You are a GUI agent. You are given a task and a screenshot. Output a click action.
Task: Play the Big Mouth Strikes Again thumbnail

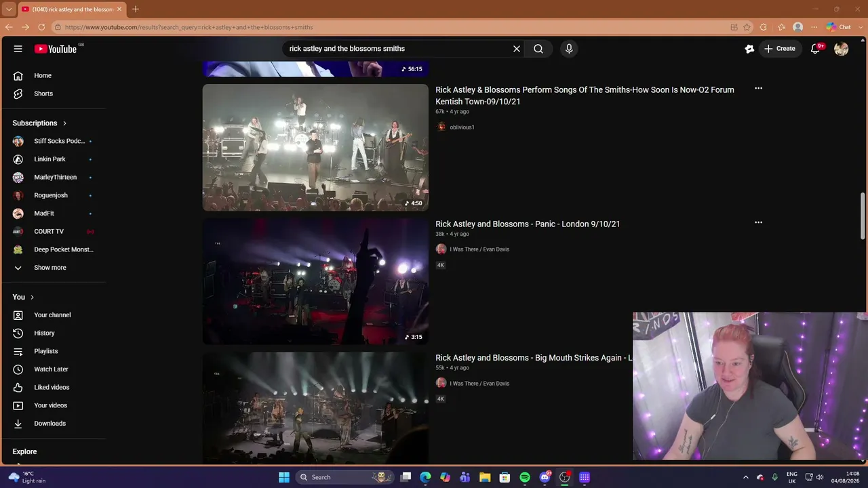click(315, 408)
